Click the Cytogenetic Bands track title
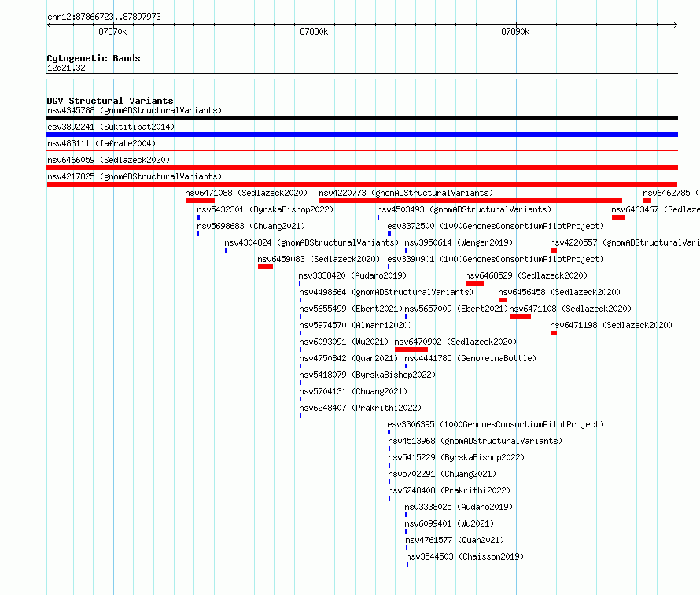Screen dimensions: 700x595 click(94, 58)
